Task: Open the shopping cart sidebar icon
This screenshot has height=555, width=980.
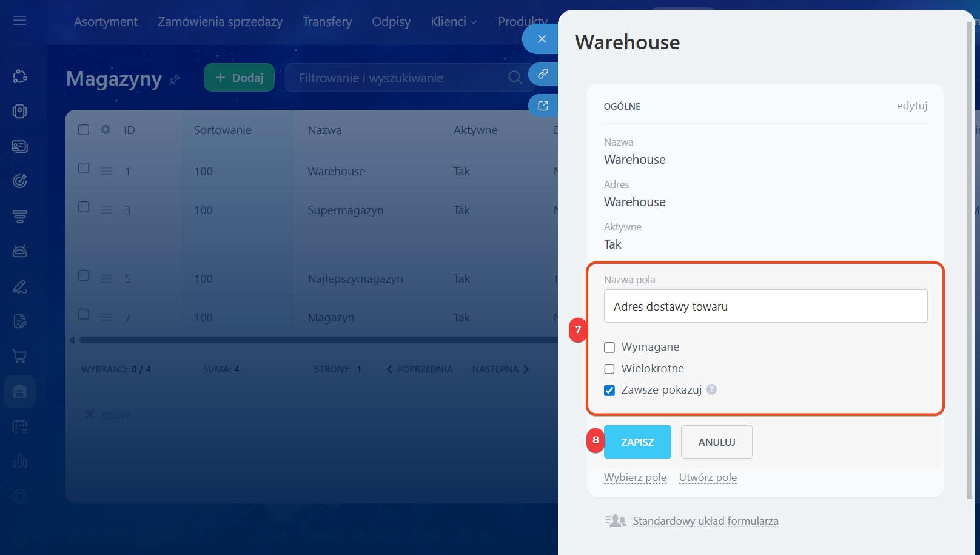Action: 19,357
